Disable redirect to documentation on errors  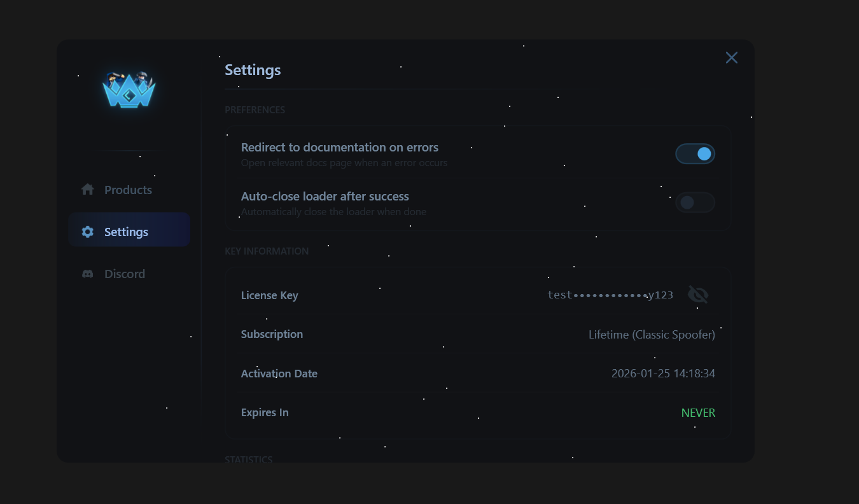pyautogui.click(x=695, y=154)
